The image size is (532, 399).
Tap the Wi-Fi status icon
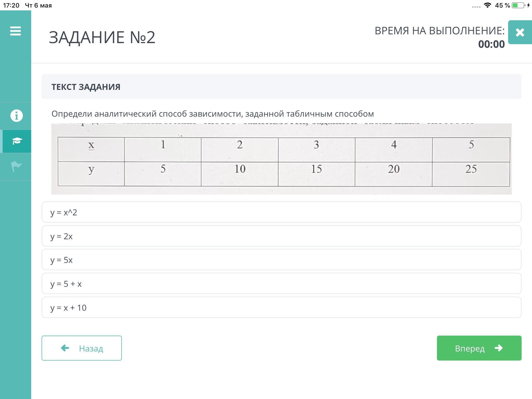[x=488, y=5]
